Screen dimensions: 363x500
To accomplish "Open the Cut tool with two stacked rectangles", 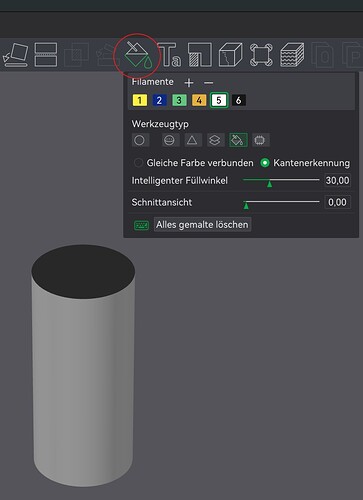I will pos(46,55).
